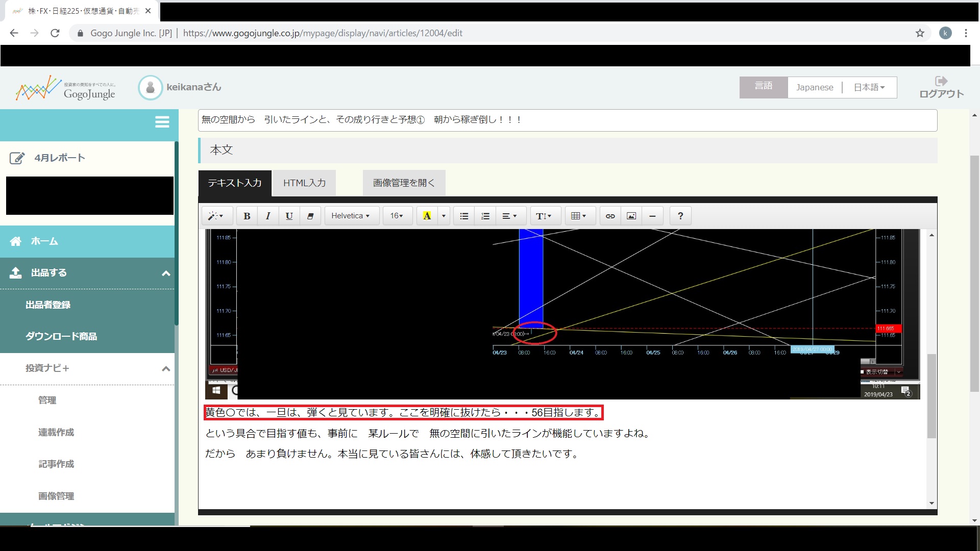980x551 pixels.
Task: Open editor help question mark
Action: click(x=680, y=216)
